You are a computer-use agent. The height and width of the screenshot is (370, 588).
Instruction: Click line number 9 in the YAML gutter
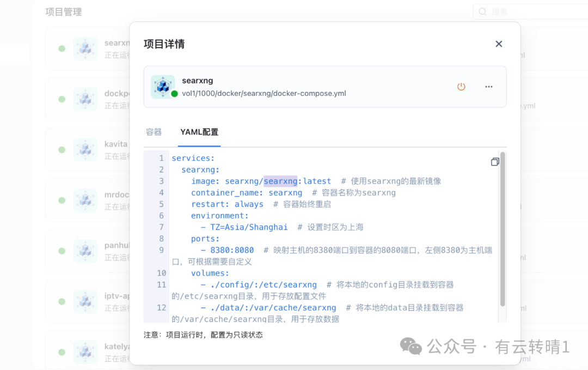161,250
